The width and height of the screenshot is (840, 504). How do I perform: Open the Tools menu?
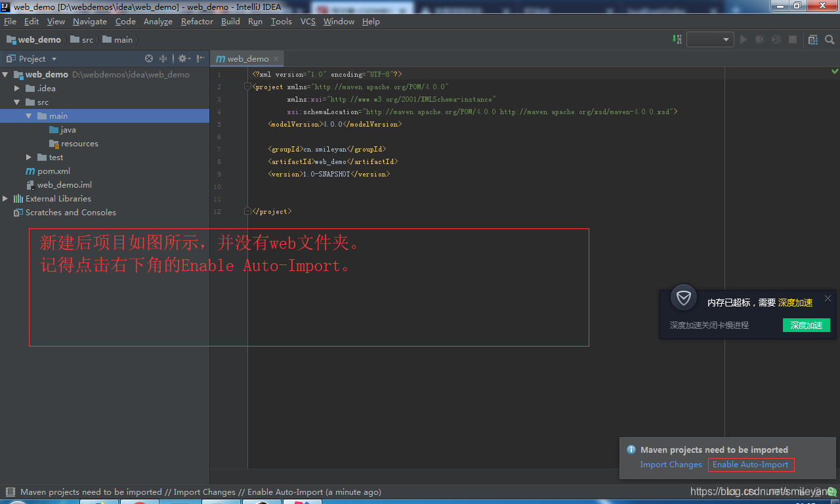click(281, 22)
